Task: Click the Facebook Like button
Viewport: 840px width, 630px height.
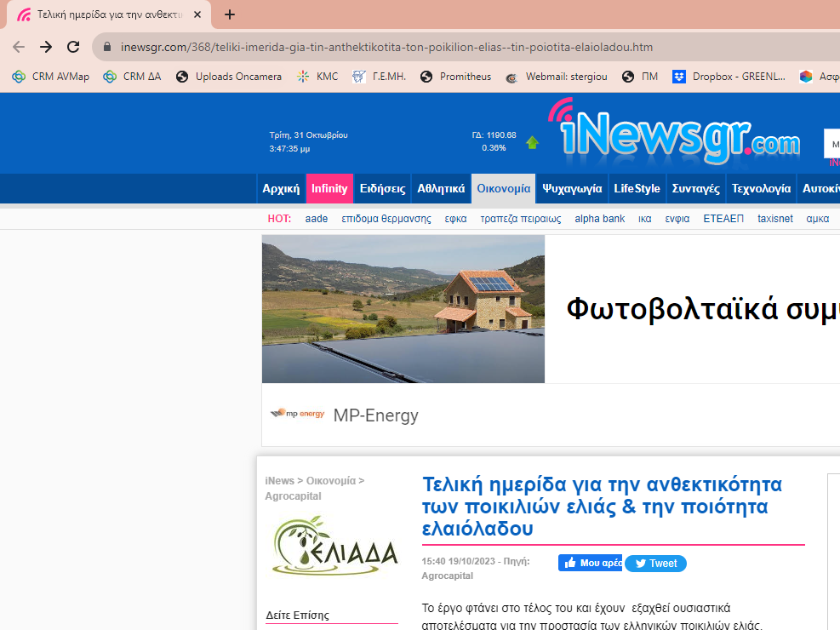Action: (591, 564)
